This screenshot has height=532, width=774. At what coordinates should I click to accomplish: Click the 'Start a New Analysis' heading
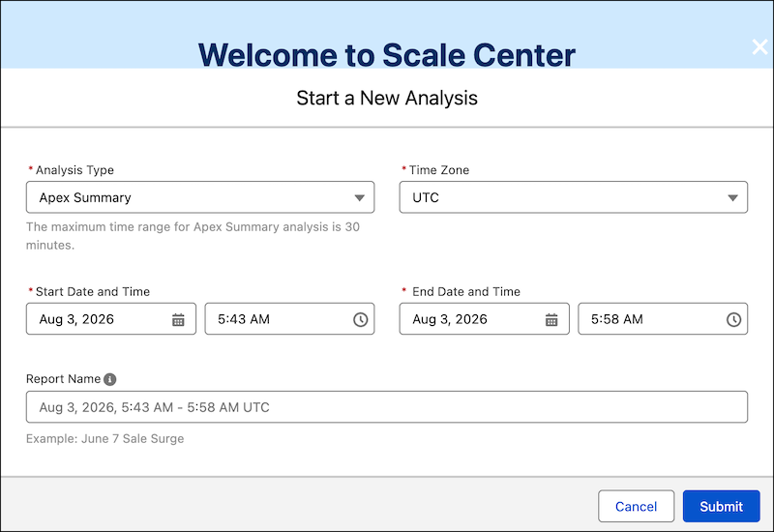click(387, 99)
